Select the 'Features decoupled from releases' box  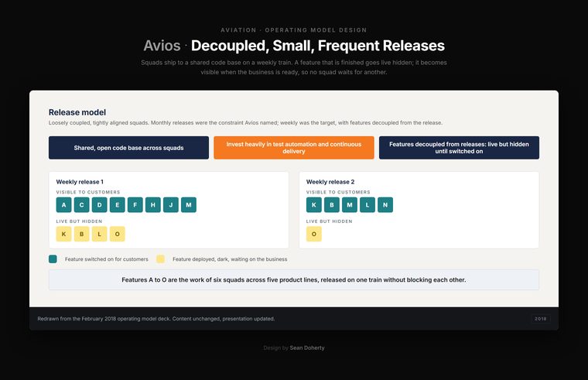tap(459, 148)
